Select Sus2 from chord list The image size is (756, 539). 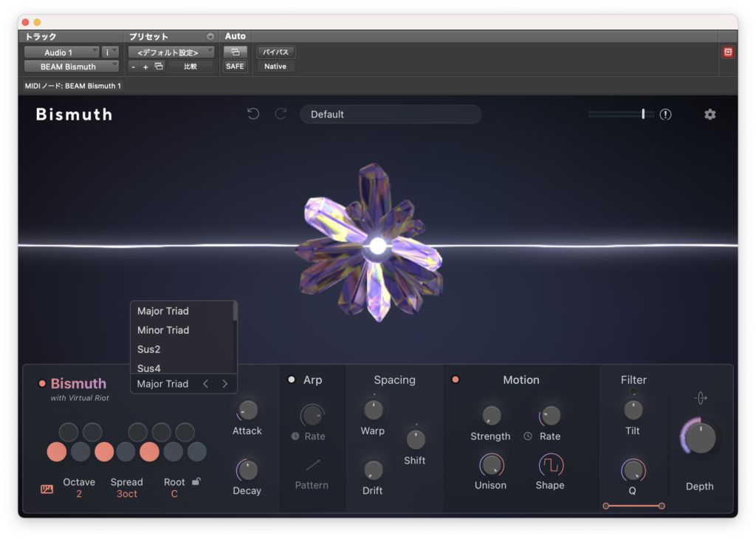[182, 349]
